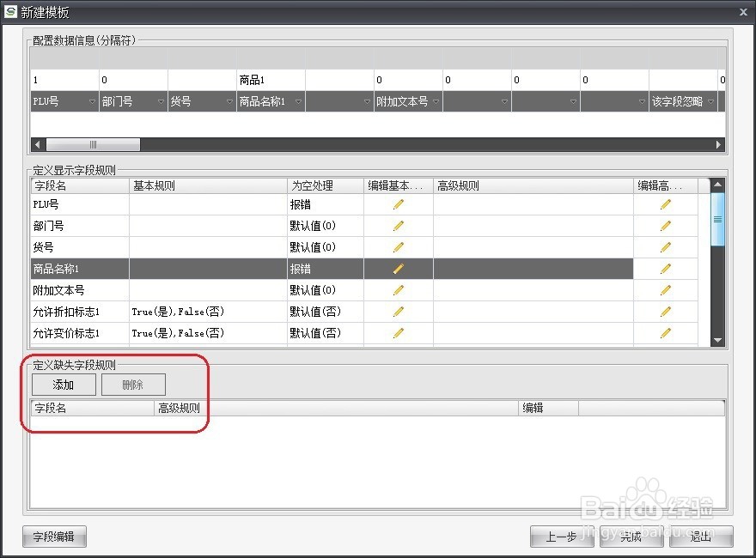This screenshot has height=558, width=756.
Task: Expand the 该字段忽略 dropdown
Action: (x=710, y=100)
